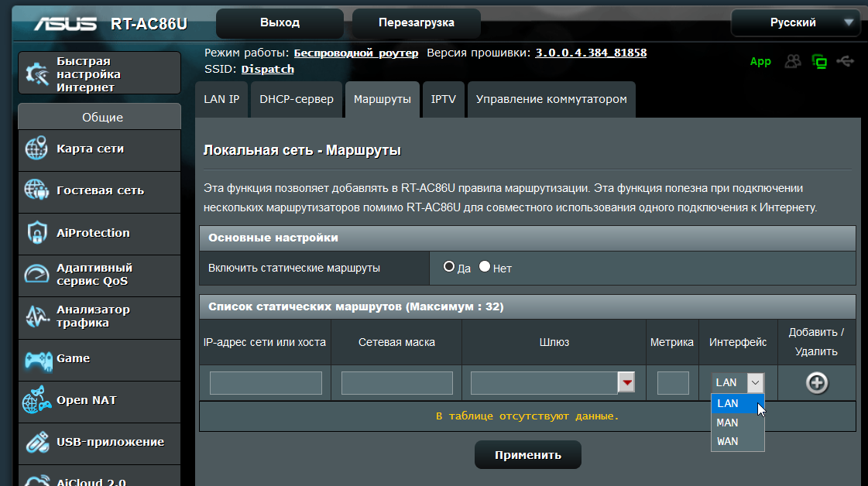The image size is (868, 486).
Task: Open the Русский language dropdown
Action: point(795,22)
